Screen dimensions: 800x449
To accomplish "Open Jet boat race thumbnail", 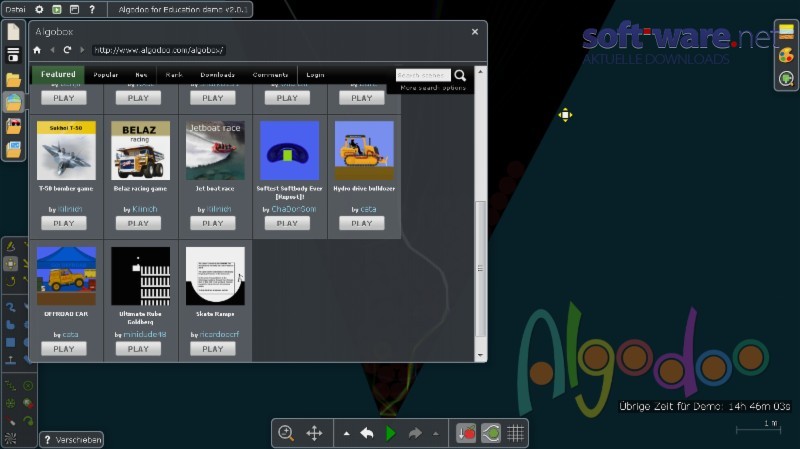I will click(215, 150).
